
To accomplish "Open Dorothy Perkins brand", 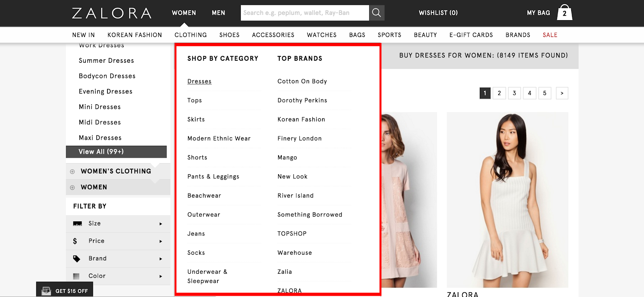I will pos(302,101).
